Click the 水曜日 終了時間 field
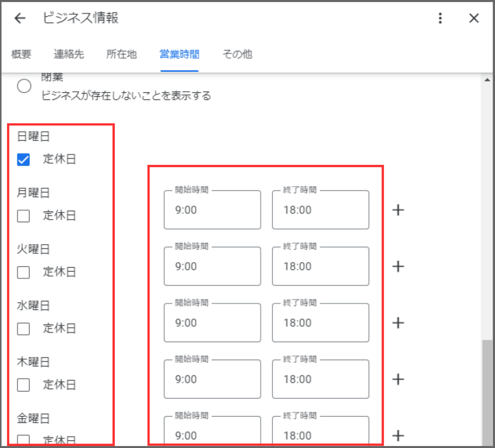Viewport: 495px width, 448px height. pos(320,323)
